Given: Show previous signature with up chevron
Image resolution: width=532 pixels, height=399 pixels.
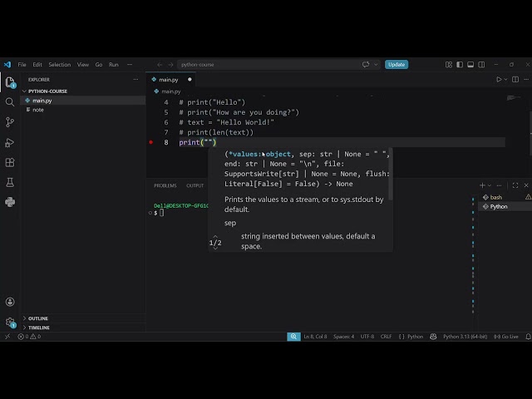Looking at the screenshot, I should tap(215, 236).
